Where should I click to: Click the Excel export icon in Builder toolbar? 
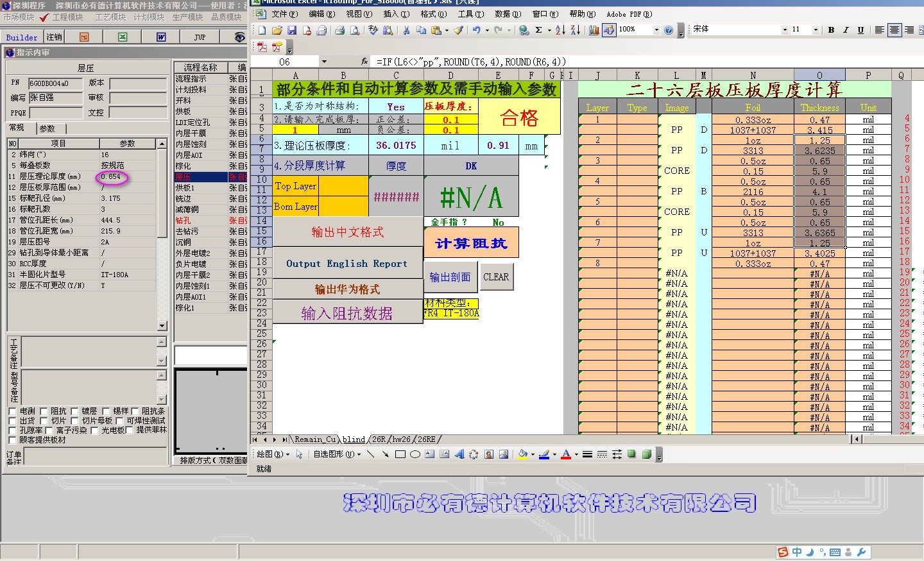[123, 37]
